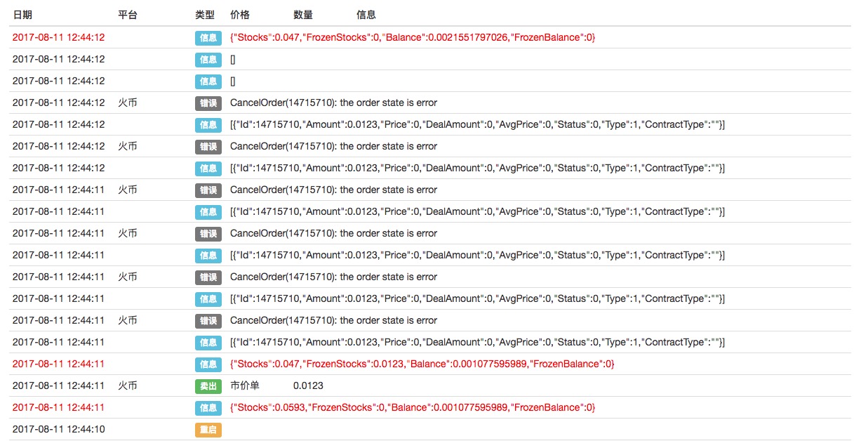Click 信息 badge beside FrozenStocks 0.0123 entry
Viewport: 868px width, 441px height.
click(x=208, y=364)
